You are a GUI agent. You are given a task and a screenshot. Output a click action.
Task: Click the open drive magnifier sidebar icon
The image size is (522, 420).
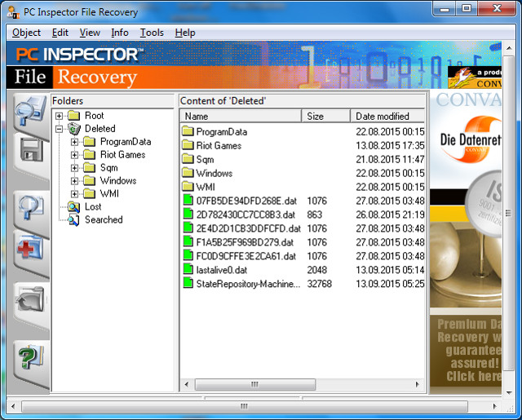[x=31, y=111]
